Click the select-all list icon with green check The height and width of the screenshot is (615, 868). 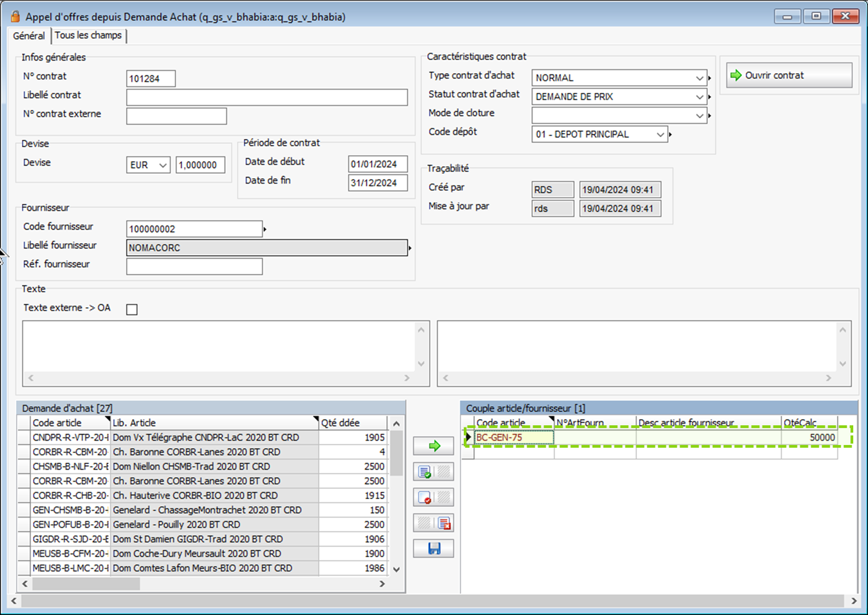pyautogui.click(x=425, y=472)
